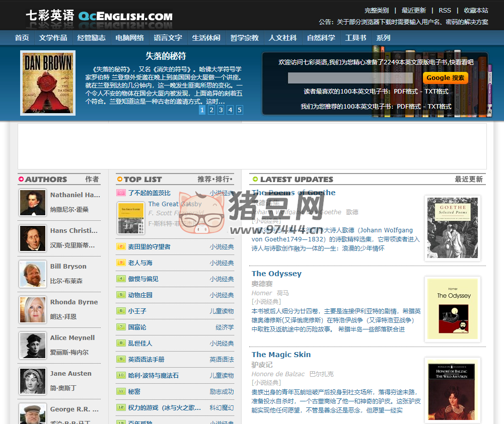Click Nathaniel Hawthorne portrait
This screenshot has width=504, height=424.
(32, 203)
